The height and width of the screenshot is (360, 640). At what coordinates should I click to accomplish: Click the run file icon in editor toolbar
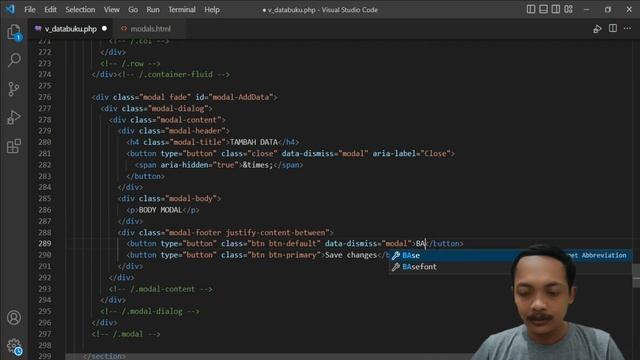pyautogui.click(x=597, y=29)
